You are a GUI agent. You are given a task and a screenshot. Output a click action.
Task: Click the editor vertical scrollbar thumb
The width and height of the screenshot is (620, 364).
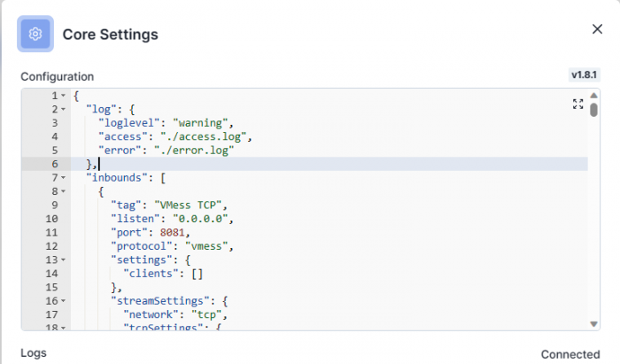click(x=593, y=111)
